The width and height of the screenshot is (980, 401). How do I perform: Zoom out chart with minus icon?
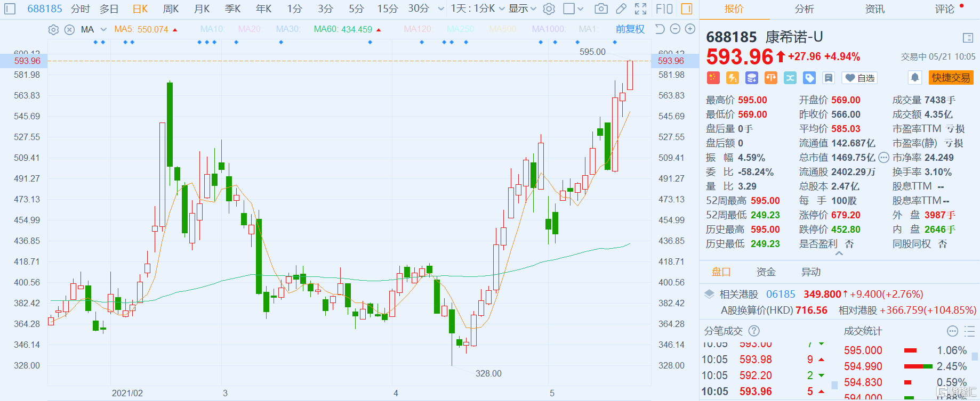(675, 29)
